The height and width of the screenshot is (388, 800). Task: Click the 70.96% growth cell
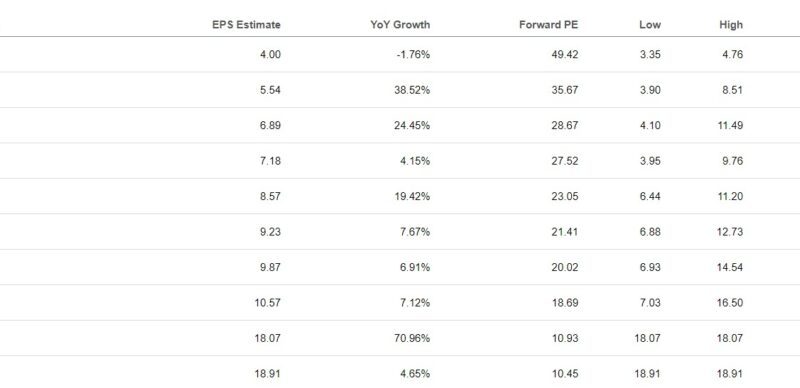[412, 338]
